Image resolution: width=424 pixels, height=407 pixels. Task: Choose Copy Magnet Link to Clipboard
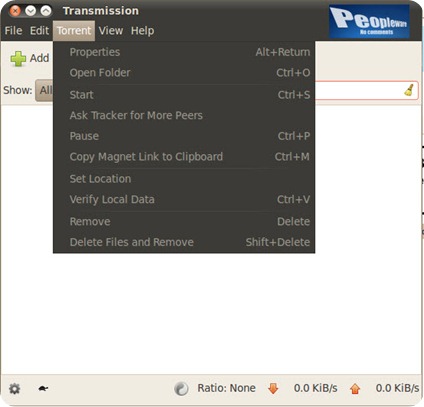pos(184,157)
